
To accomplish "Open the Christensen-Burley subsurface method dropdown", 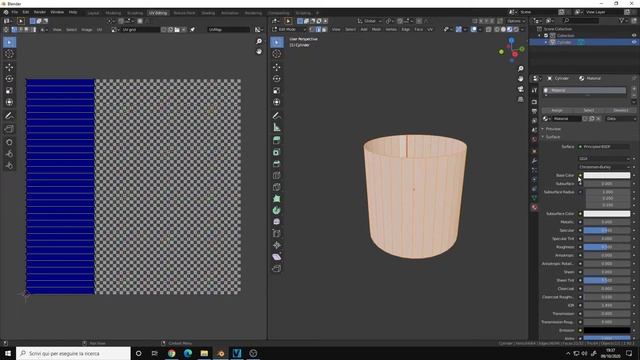I will tap(604, 167).
